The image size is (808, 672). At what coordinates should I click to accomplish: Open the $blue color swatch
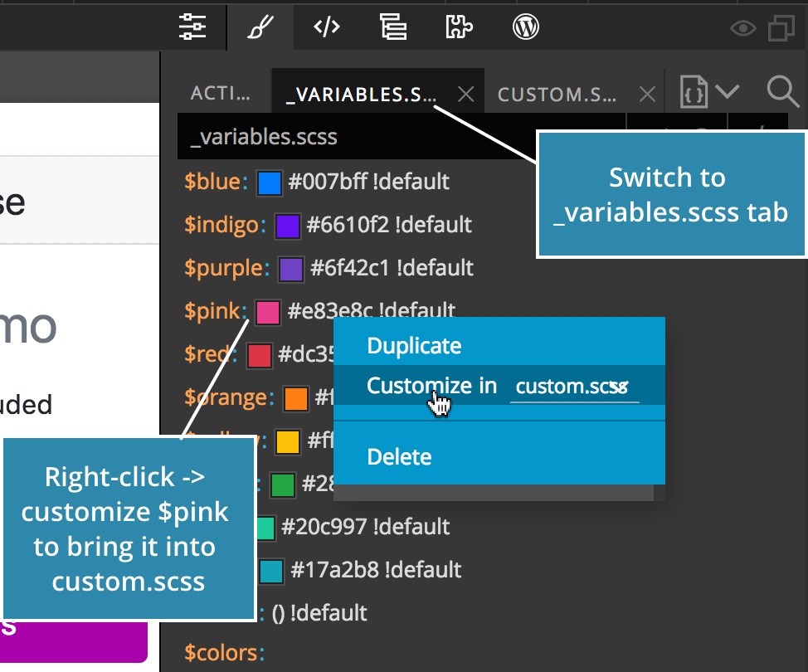(269, 183)
